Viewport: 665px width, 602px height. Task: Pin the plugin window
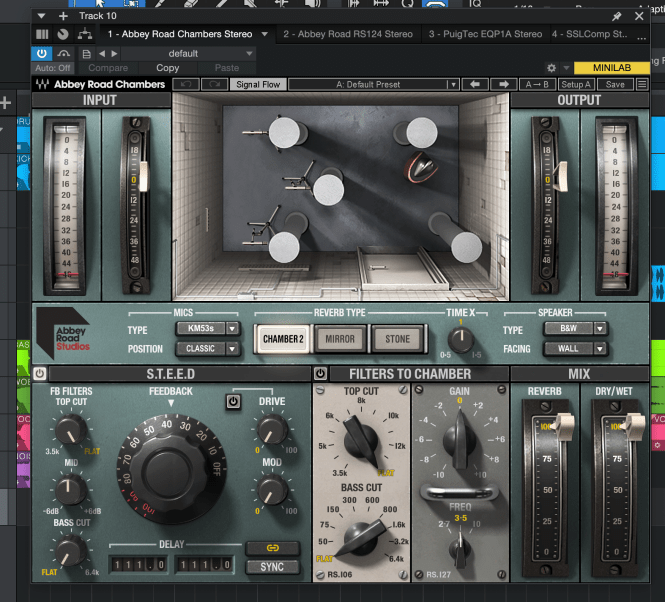click(x=616, y=16)
